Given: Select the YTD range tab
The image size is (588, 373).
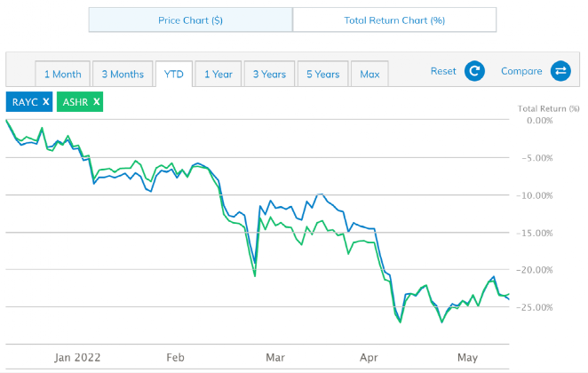Looking at the screenshot, I should pyautogui.click(x=173, y=74).
